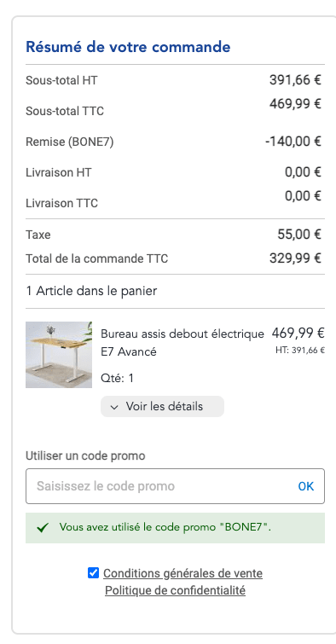
Task: Click the chevron arrow beside Voir les détails
Action: 114,407
